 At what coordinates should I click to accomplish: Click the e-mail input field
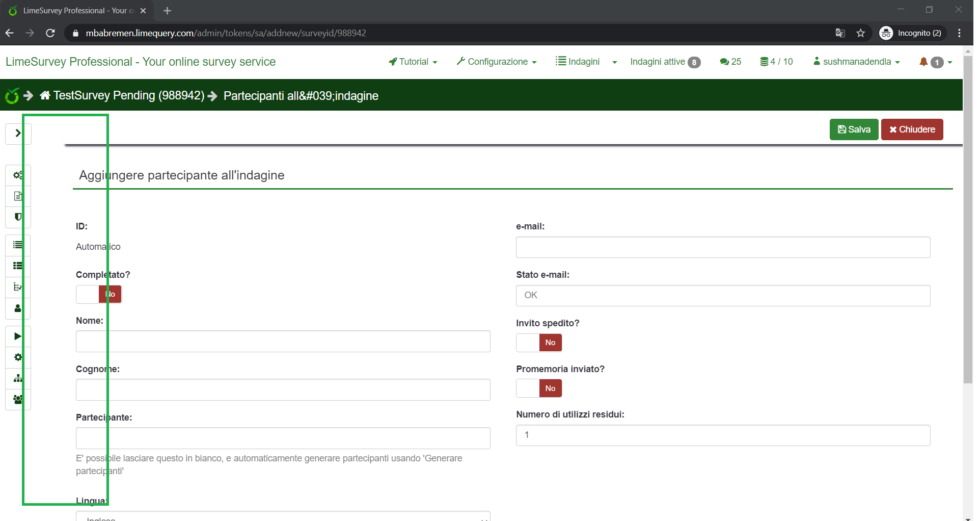[723, 247]
